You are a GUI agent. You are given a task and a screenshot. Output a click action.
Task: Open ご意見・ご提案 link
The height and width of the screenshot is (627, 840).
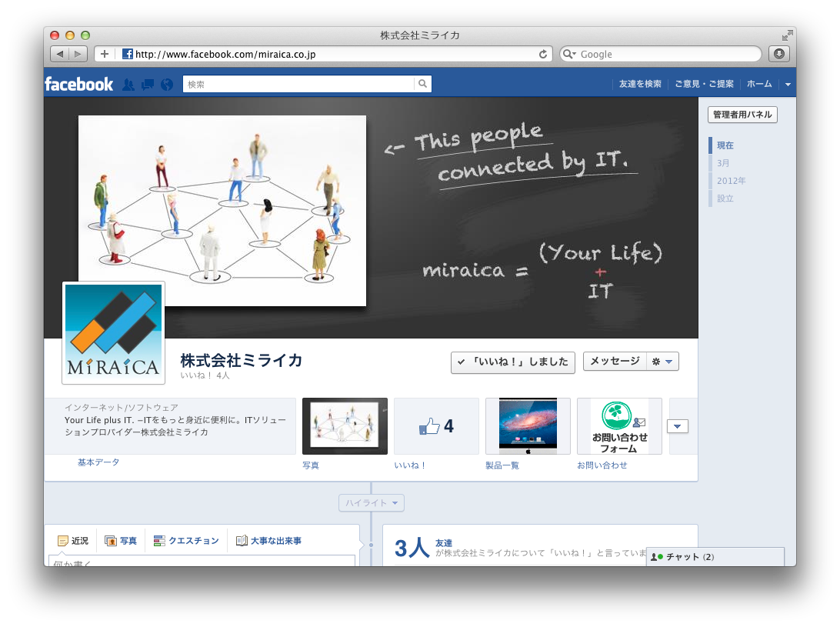click(705, 84)
